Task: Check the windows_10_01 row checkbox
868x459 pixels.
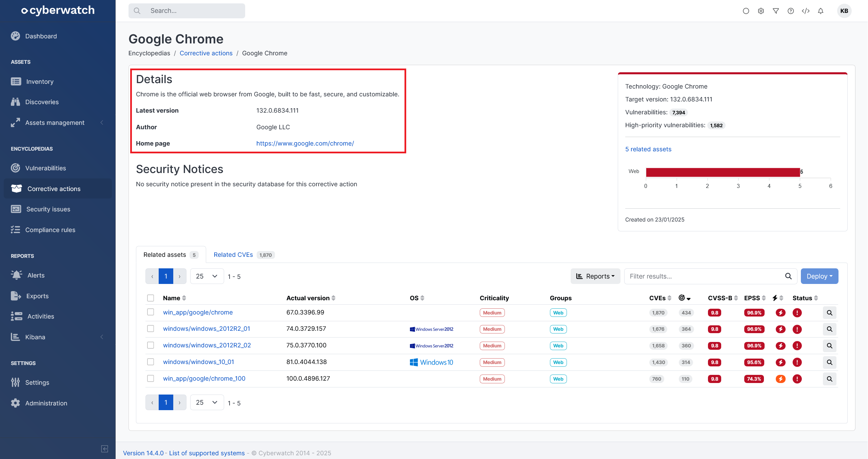Action: tap(151, 362)
